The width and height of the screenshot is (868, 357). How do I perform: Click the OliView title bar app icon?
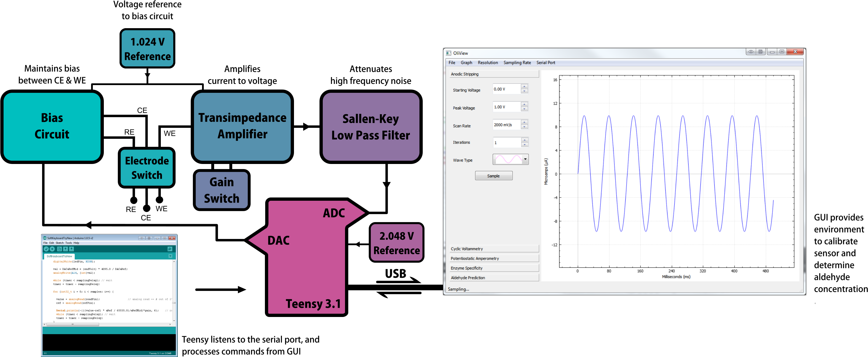pos(449,53)
